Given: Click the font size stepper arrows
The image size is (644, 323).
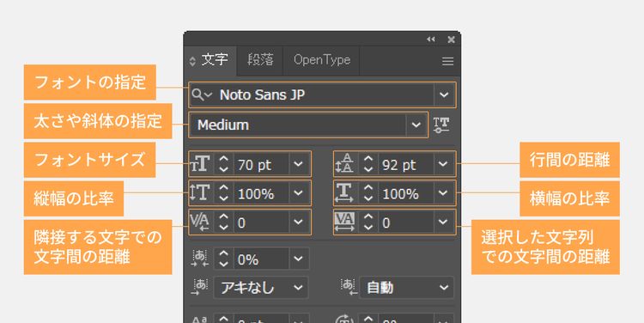Looking at the screenshot, I should (x=223, y=164).
